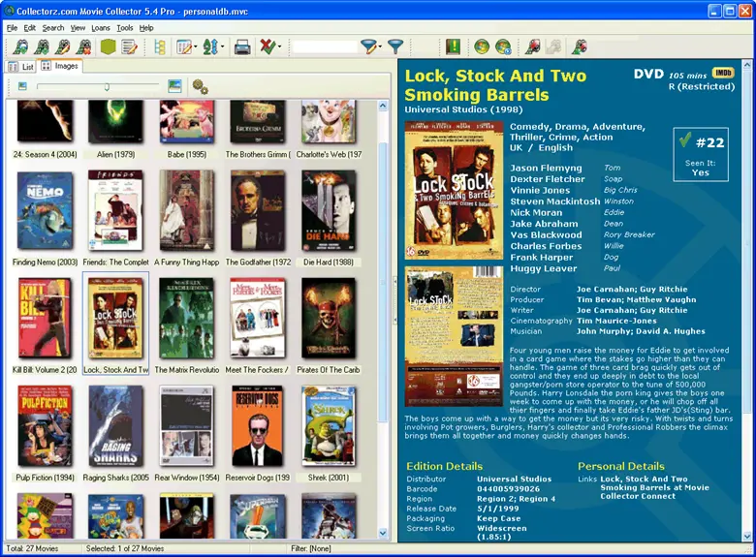The image size is (756, 557).
Task: Click the thumbnail size slider handle
Action: [107, 87]
